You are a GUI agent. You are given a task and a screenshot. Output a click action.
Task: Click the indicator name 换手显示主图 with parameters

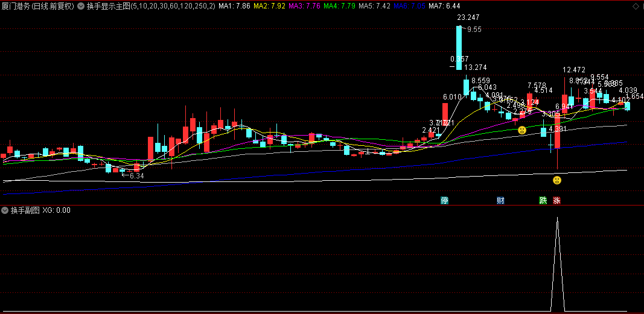[151, 6]
